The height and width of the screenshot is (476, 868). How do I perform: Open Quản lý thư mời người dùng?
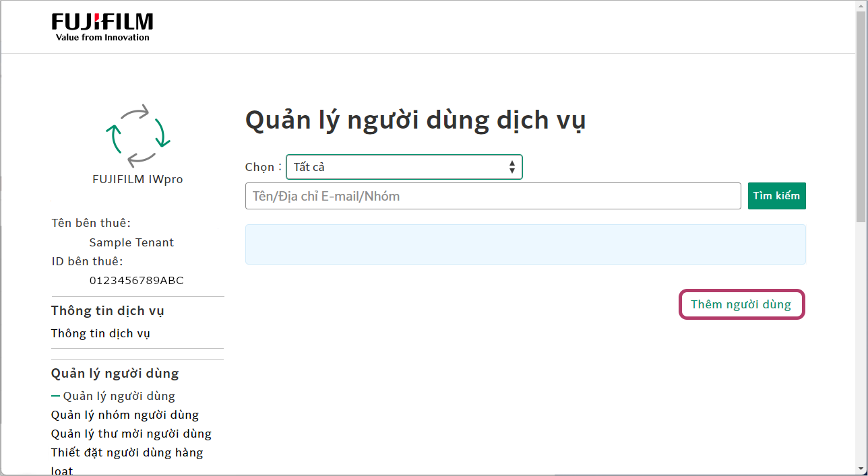tap(131, 434)
